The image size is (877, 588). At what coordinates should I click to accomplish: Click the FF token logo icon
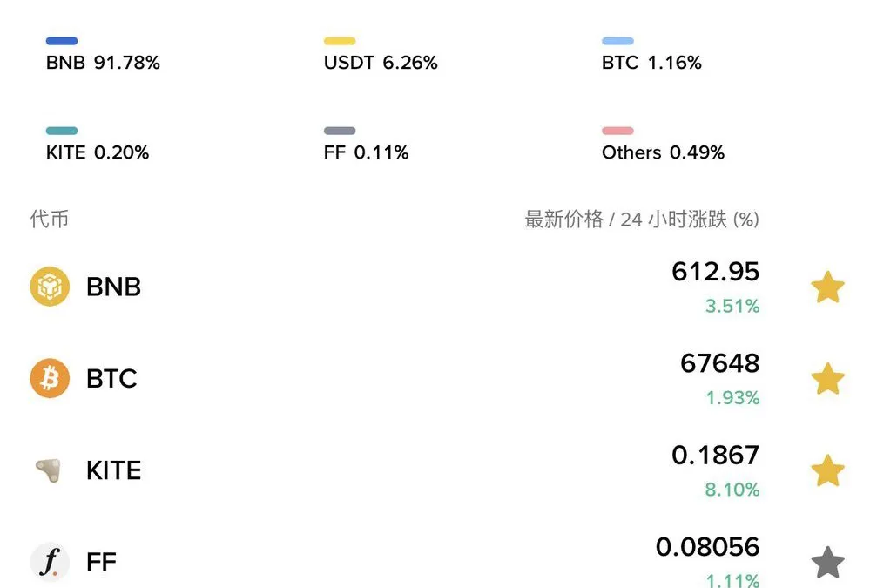tap(50, 562)
